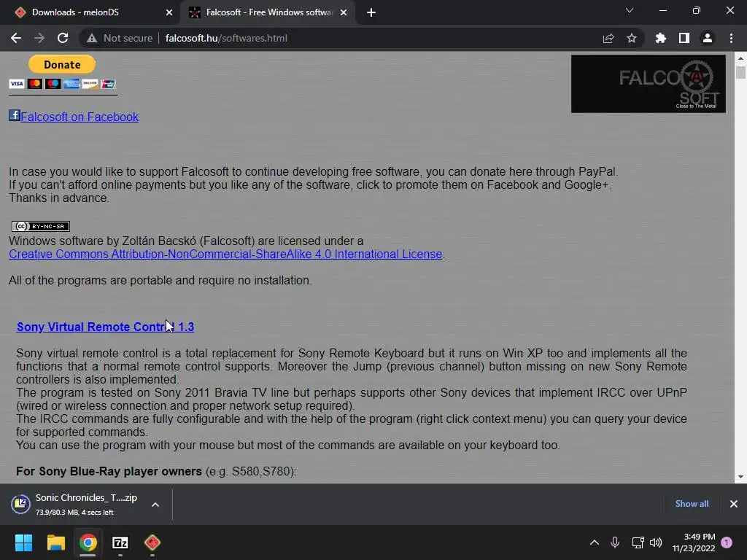
Task: Click the Facebook icon beside Falcosoft link
Action: (15, 115)
